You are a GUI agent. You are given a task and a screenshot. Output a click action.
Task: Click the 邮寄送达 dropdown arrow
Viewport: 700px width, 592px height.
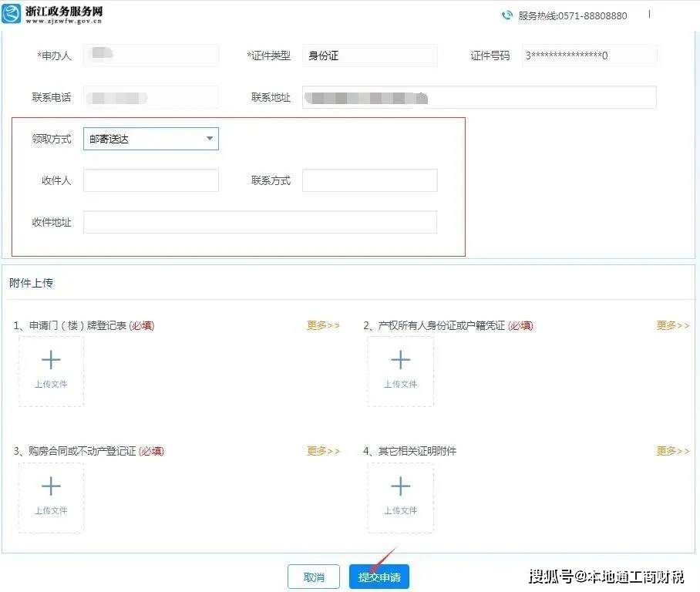point(209,139)
